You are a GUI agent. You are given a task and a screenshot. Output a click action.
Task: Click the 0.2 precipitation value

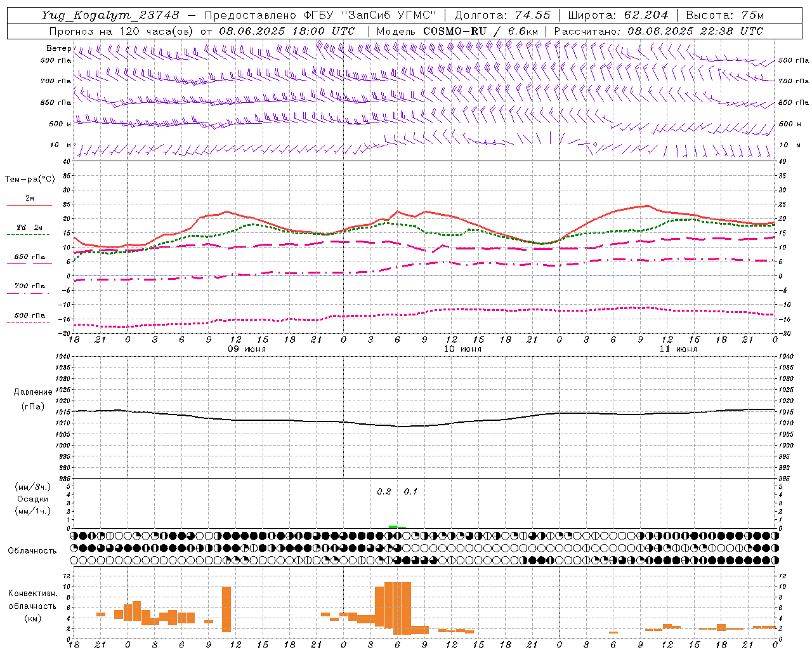click(384, 492)
